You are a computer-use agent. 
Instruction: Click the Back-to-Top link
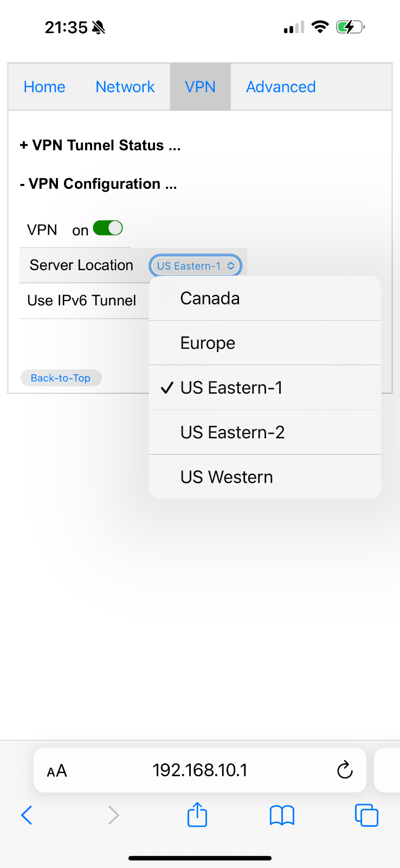pyautogui.click(x=61, y=378)
